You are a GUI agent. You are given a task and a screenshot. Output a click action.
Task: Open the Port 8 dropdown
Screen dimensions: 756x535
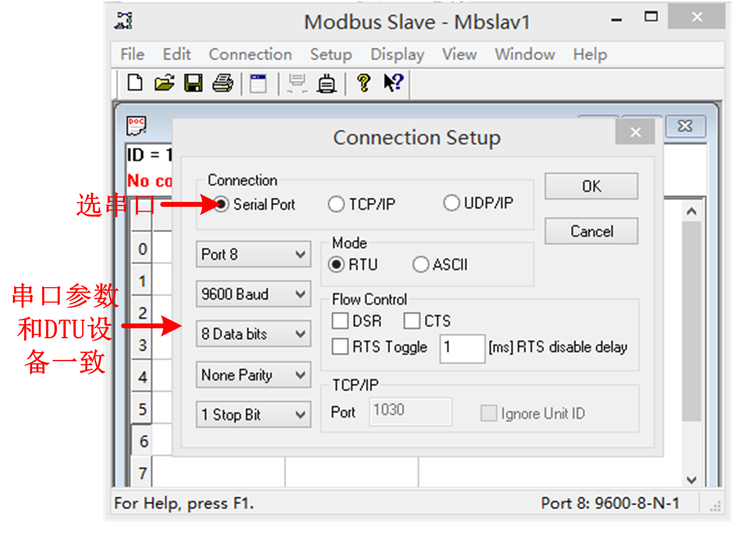coord(253,254)
